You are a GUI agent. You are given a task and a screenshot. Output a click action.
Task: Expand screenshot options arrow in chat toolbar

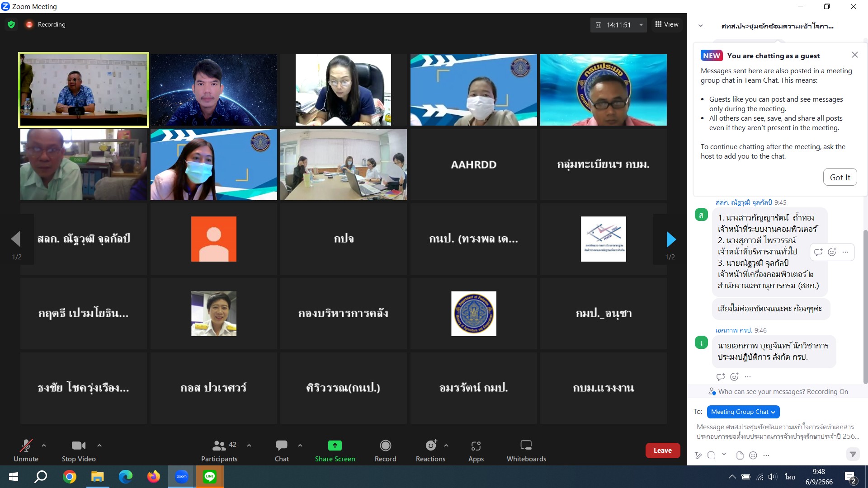coord(724,454)
